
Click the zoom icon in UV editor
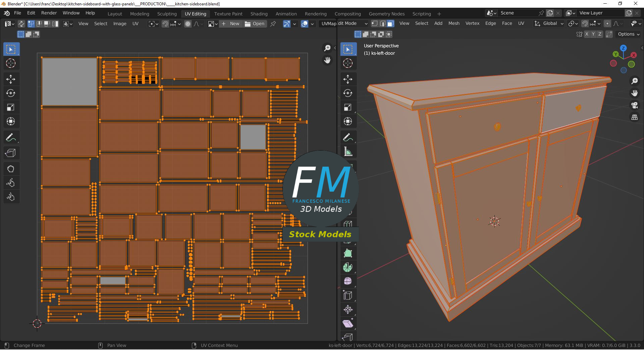[x=327, y=48]
